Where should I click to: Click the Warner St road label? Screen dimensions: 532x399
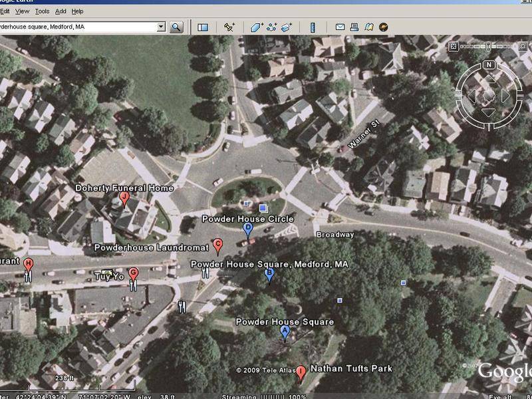click(x=364, y=134)
